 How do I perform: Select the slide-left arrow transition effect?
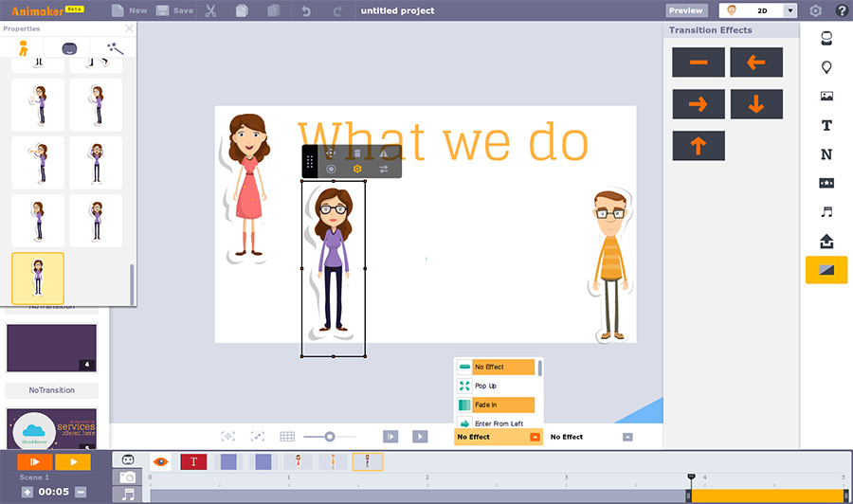click(x=755, y=63)
